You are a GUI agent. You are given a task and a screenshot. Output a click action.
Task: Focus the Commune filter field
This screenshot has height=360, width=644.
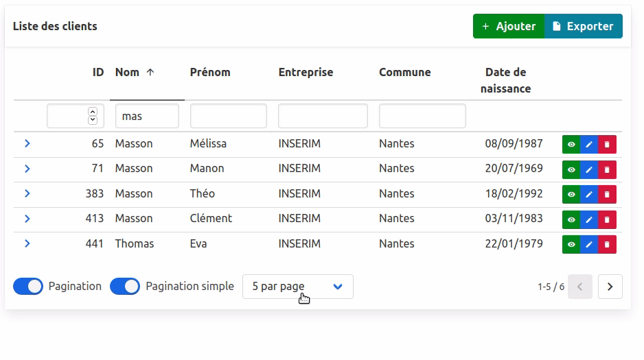click(x=422, y=116)
